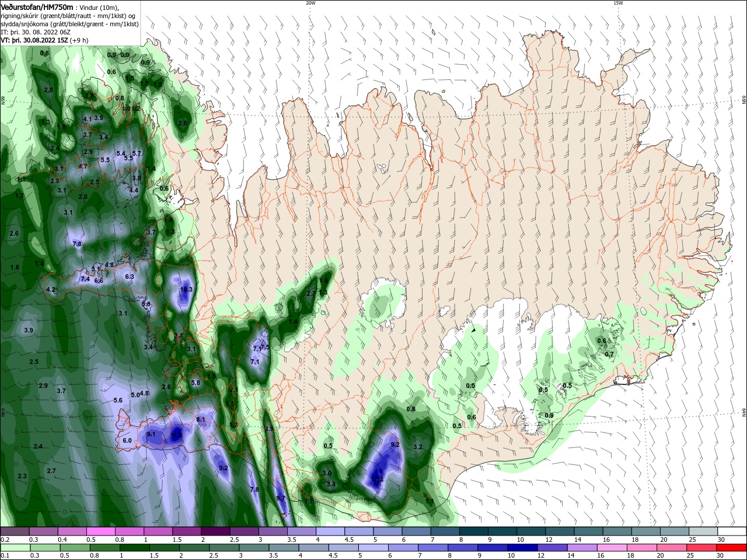Click the white swatch ending the upper legend
The image size is (747, 560).
[732, 531]
